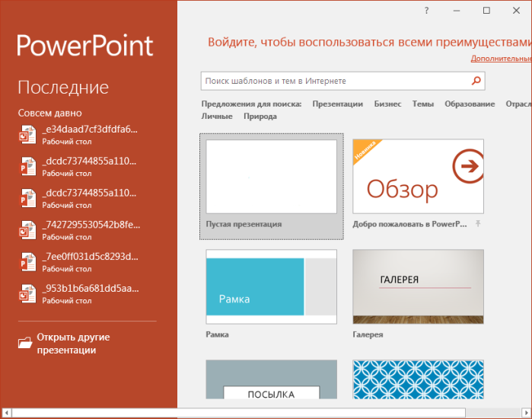Click the file icon for _7ee0ff031d5c8293d...
532x419 pixels.
pos(27,262)
